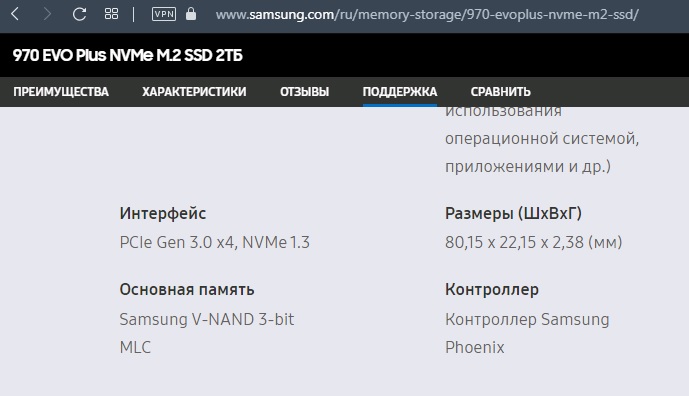Open the speed dial grid icon
Viewport: 689px width, 396px height.
(x=111, y=14)
